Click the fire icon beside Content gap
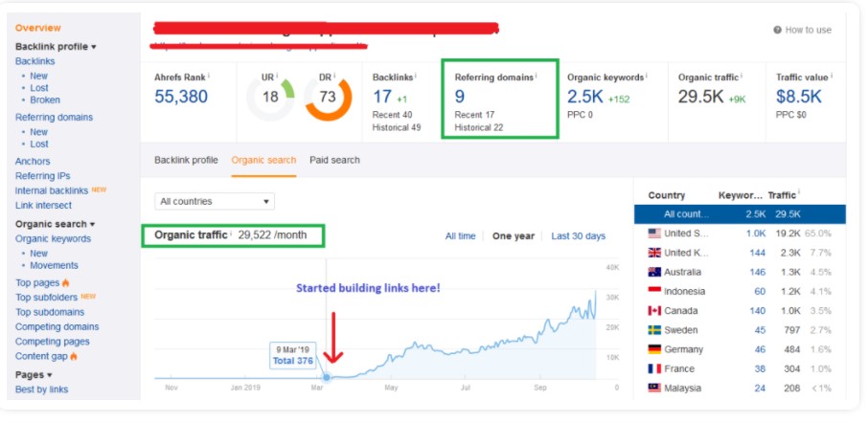The width and height of the screenshot is (868, 423). tap(73, 357)
